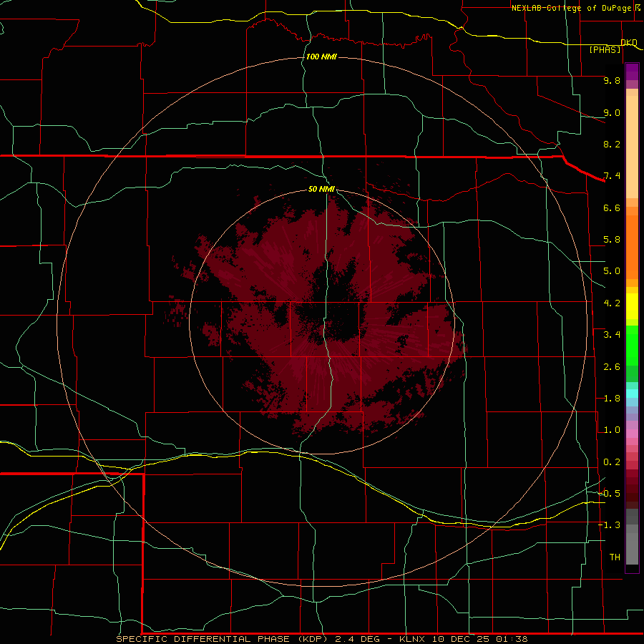Click the DKD label above the color scale
Screen dimensions: 644x644
click(x=629, y=42)
